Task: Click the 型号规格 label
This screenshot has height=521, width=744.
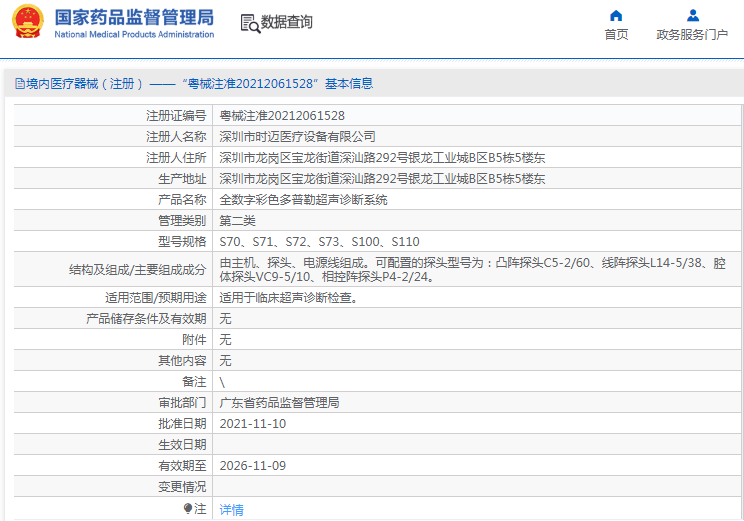Action: [x=182, y=242]
